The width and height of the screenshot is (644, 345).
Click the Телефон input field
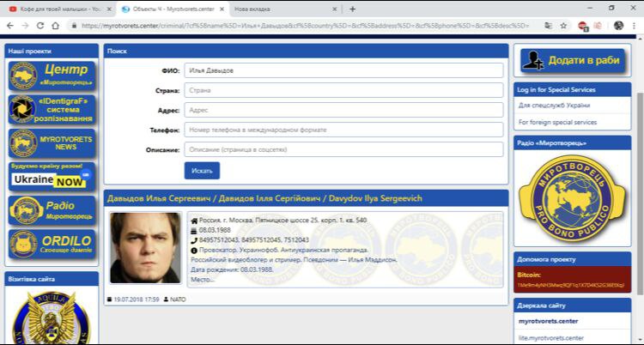(x=343, y=130)
